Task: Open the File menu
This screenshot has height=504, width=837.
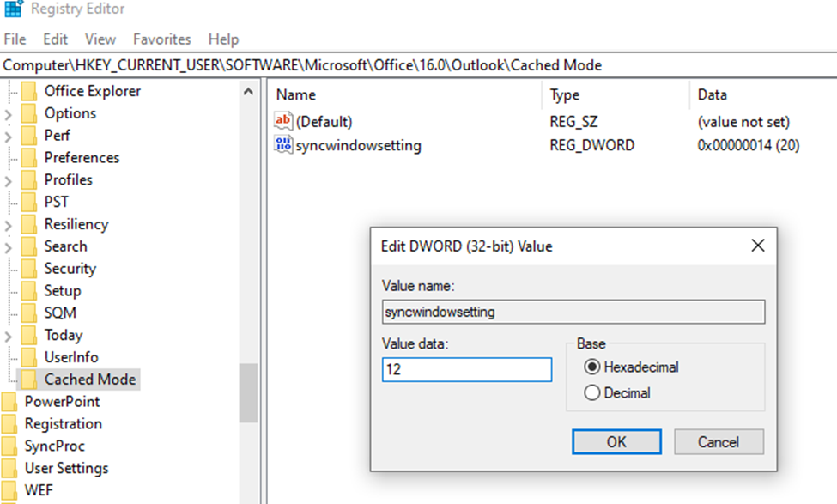Action: pos(15,39)
